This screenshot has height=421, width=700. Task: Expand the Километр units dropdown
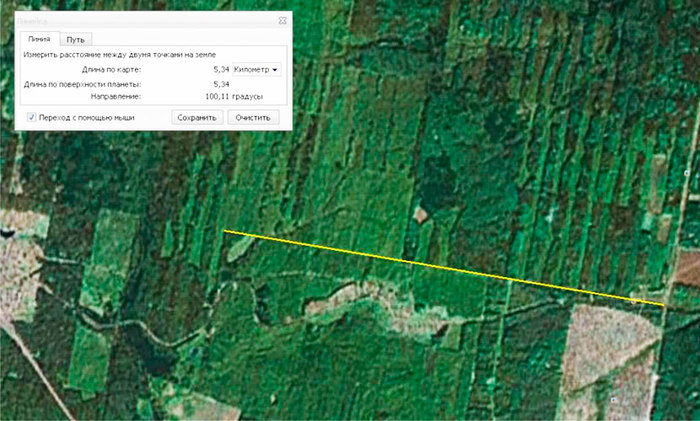tap(256, 70)
